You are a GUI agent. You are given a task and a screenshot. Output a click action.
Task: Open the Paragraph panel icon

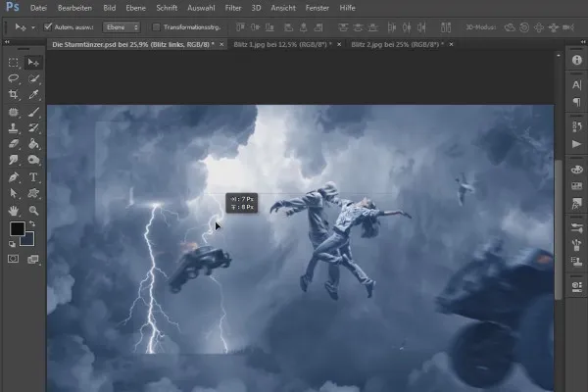[x=575, y=102]
